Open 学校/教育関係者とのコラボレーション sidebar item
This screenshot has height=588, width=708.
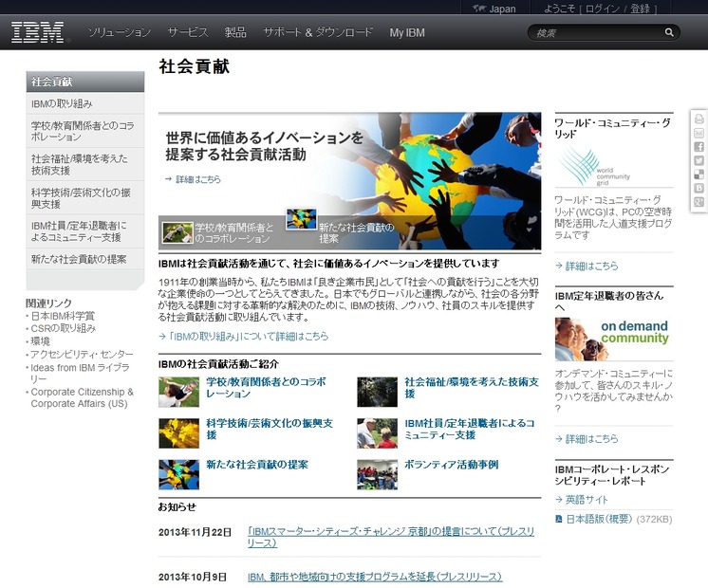85,131
